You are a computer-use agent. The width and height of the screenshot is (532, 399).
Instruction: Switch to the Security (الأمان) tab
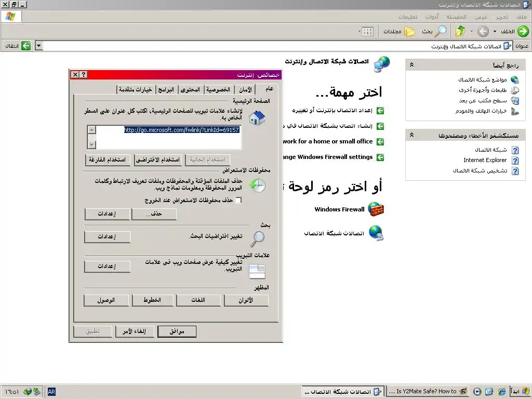[245, 89]
